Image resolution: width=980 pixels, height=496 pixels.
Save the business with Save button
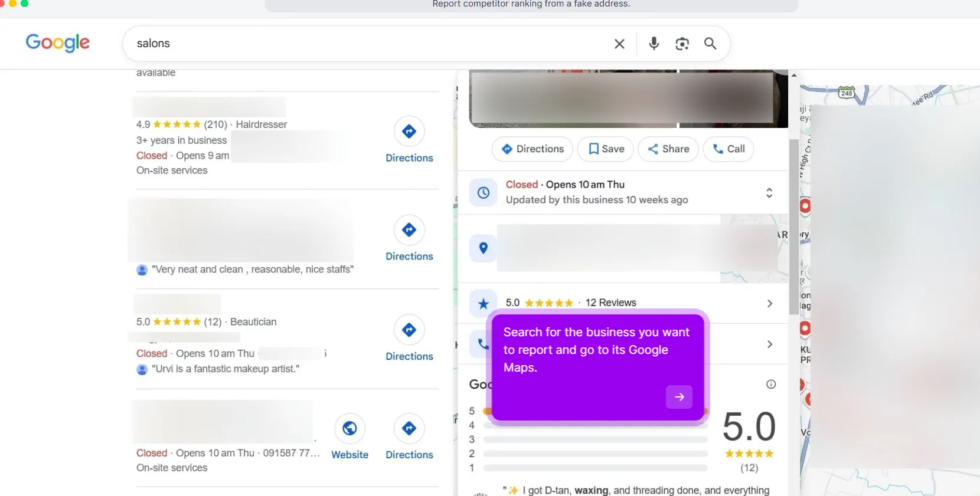606,149
